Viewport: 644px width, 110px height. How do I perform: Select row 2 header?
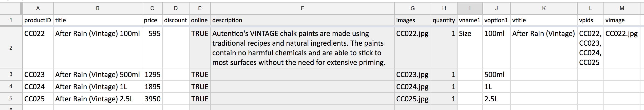coord(11,48)
